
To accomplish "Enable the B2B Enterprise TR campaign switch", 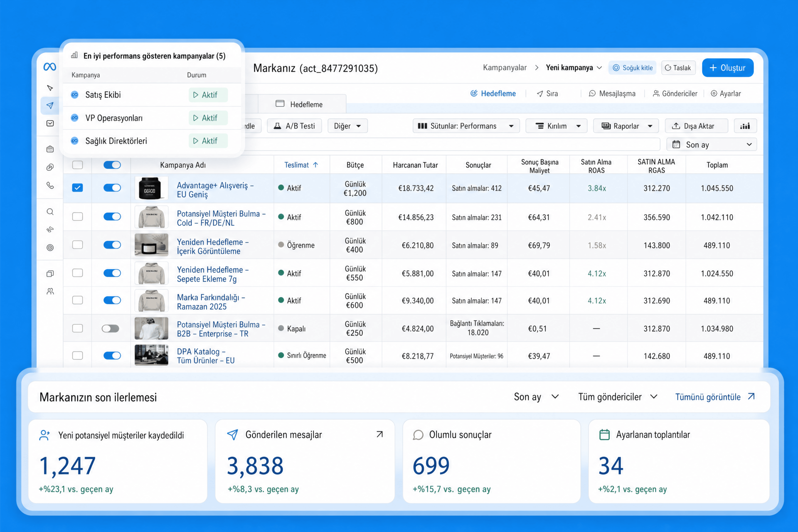I will pos(111,328).
